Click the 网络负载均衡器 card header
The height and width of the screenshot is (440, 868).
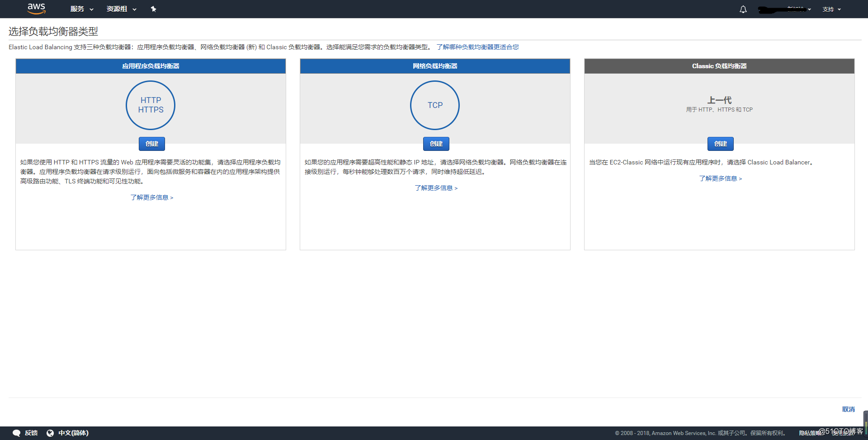pos(435,66)
